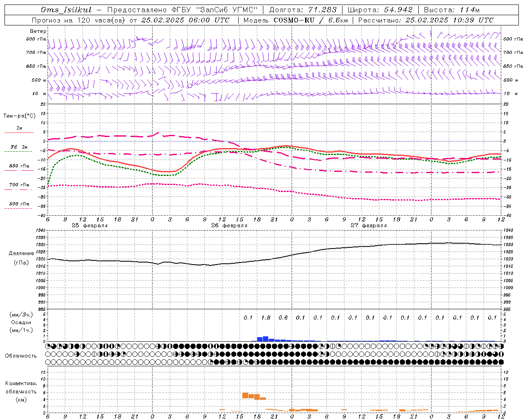Click the 'Рассчитано: 25.02.2025 10:39 UTC' timestamp
Image resolution: width=525 pixels, height=420 pixels.
tap(426, 20)
